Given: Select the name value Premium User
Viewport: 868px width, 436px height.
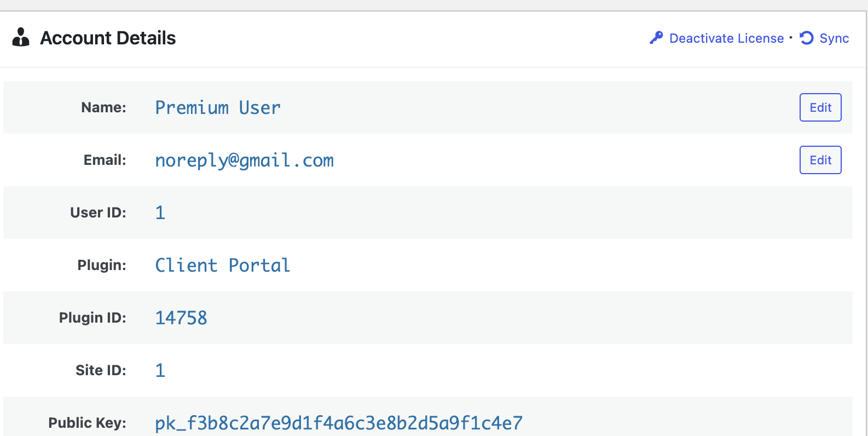Looking at the screenshot, I should tap(218, 107).
